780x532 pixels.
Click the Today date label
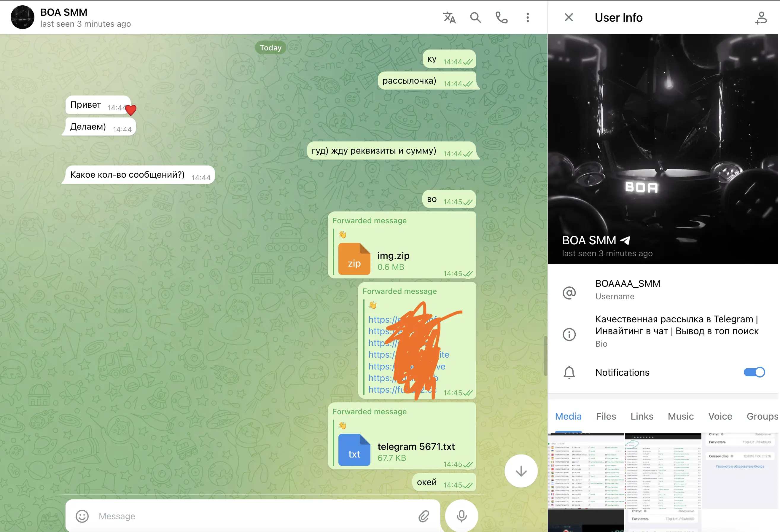point(270,48)
